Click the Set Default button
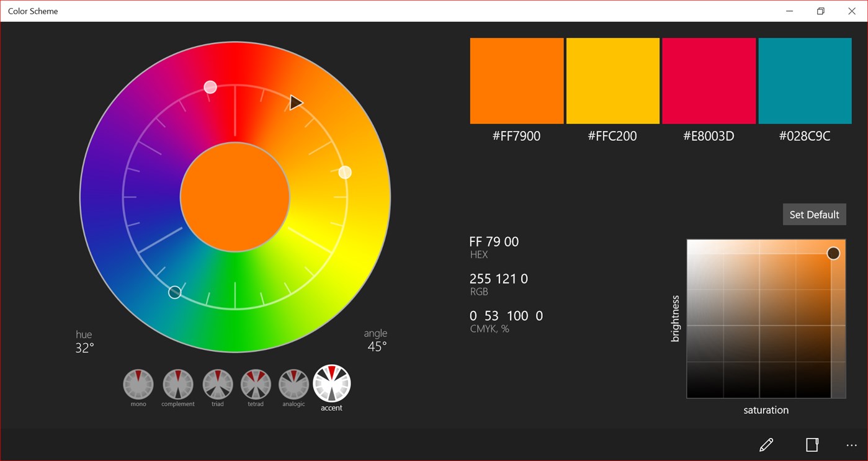The image size is (868, 461). click(x=814, y=214)
